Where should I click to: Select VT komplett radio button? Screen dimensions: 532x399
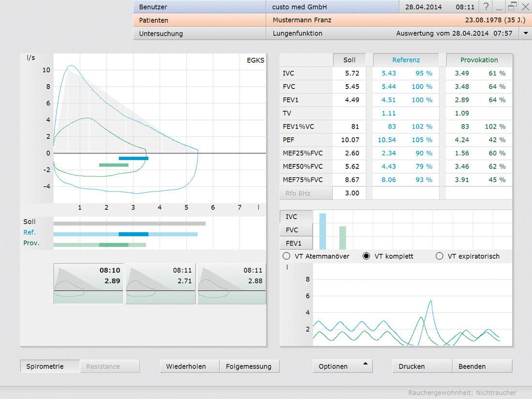point(367,256)
